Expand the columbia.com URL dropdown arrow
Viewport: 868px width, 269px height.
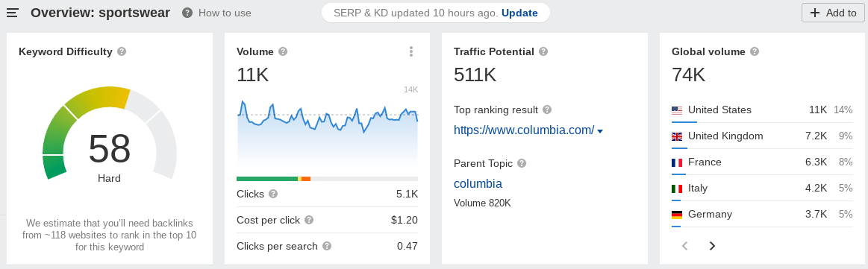pos(600,131)
